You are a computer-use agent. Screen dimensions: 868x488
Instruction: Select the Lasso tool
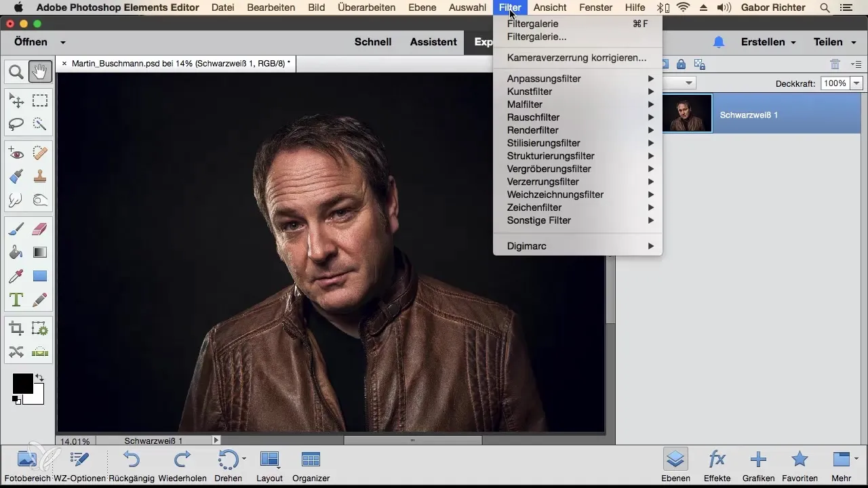[16, 124]
